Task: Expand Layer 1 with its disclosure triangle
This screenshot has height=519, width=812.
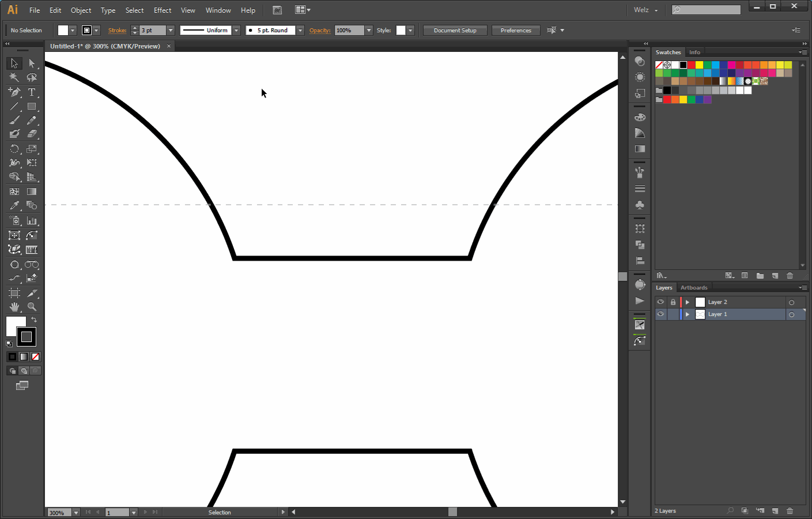Action: (687, 314)
